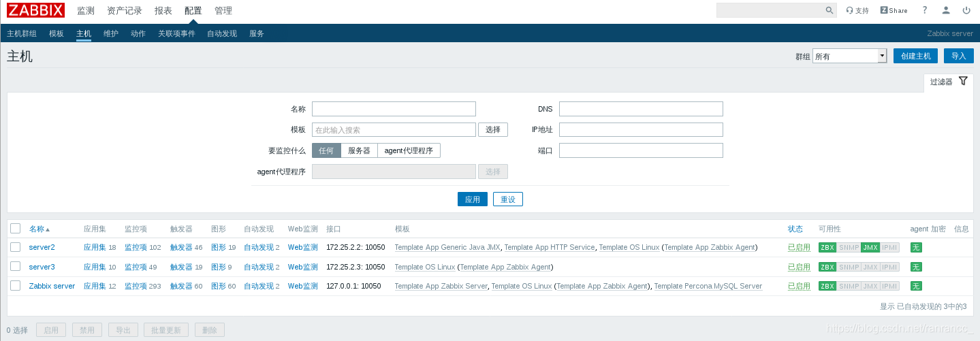
Task: Click the 重设 filter button
Action: pos(508,199)
